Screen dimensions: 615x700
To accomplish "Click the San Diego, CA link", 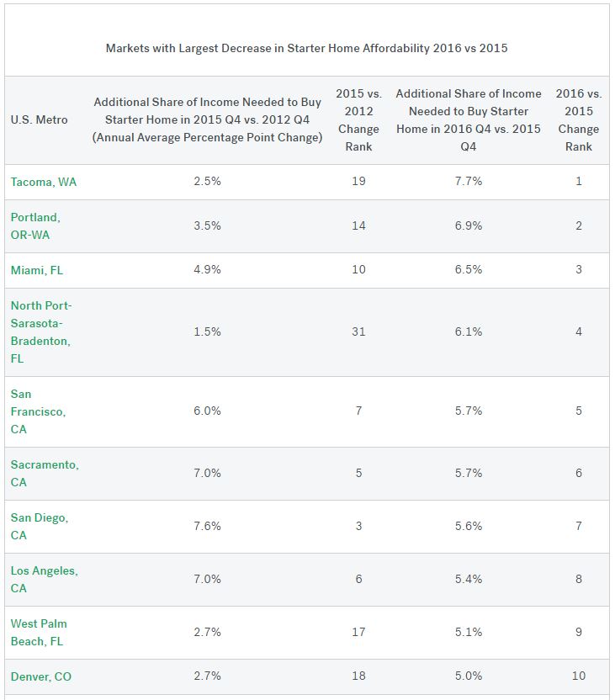I will tap(40, 527).
